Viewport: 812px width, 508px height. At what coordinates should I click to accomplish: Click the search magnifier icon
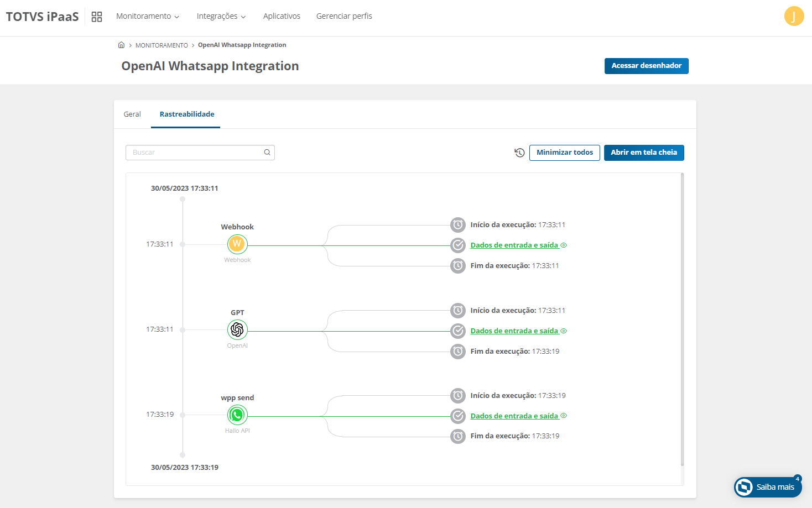click(267, 153)
